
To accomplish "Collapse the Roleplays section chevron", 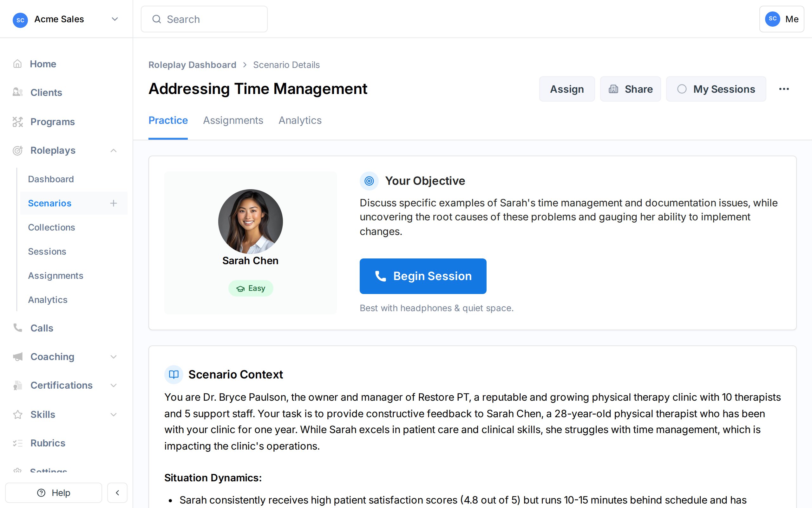I will tap(114, 150).
